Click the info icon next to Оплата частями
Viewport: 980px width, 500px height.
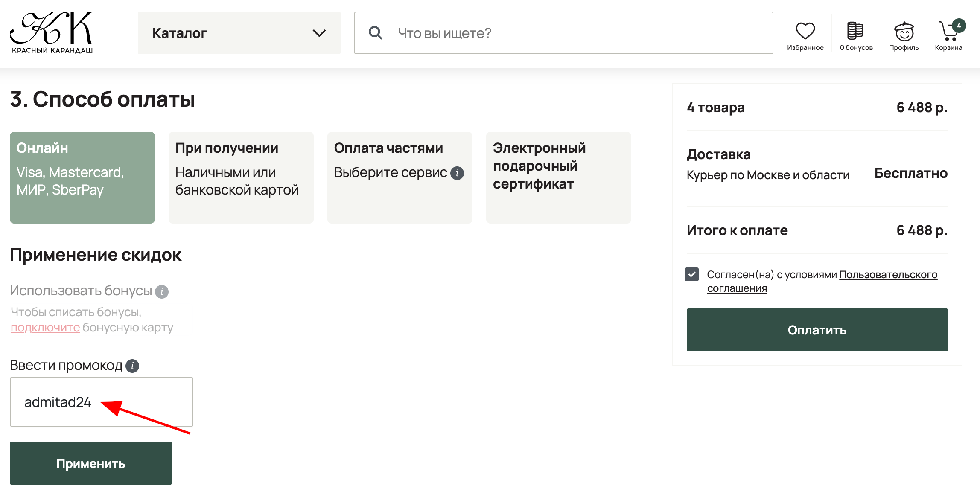pyautogui.click(x=458, y=172)
